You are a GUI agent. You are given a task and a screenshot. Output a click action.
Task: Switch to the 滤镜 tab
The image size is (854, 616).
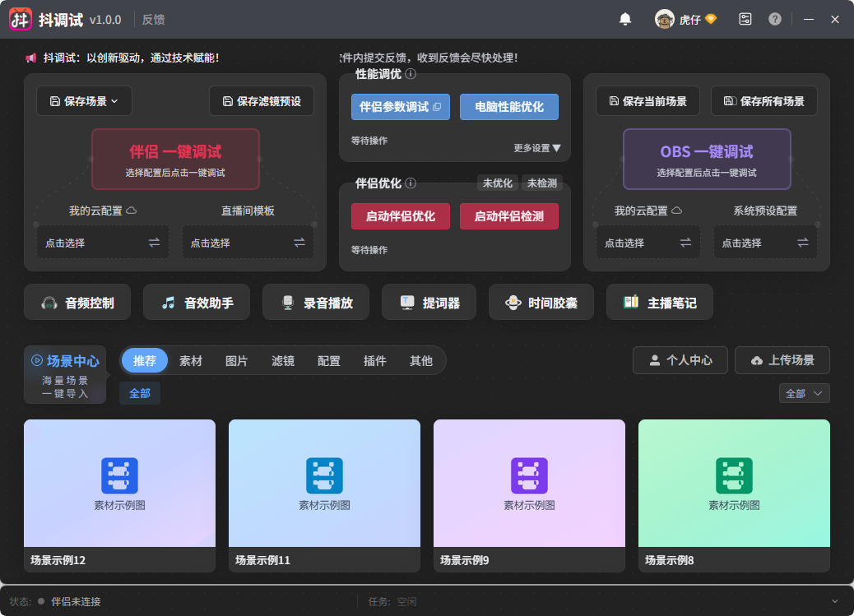pos(283,360)
